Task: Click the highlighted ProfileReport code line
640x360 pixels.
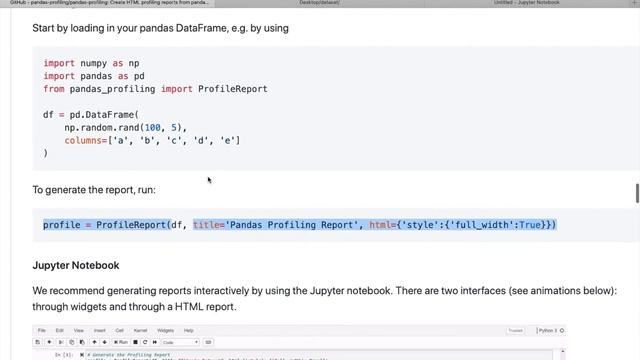Action: (x=300, y=225)
